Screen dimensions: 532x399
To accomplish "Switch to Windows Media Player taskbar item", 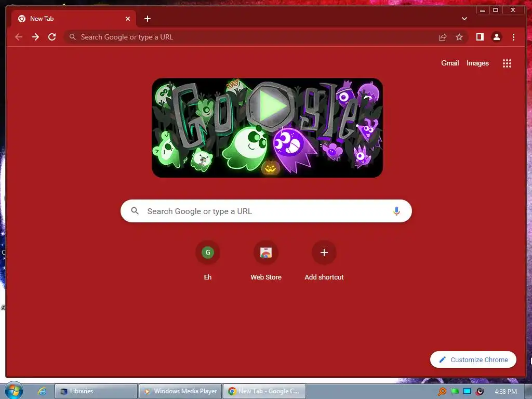I will [x=180, y=391].
